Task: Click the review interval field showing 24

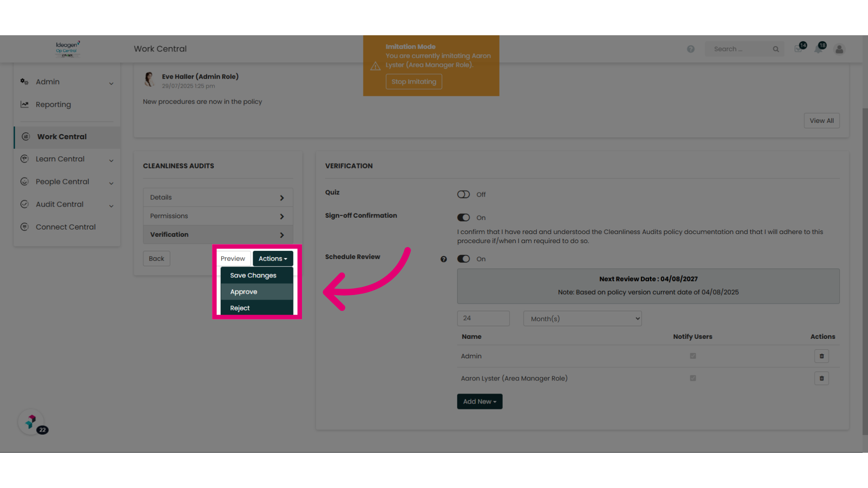Action: (483, 318)
